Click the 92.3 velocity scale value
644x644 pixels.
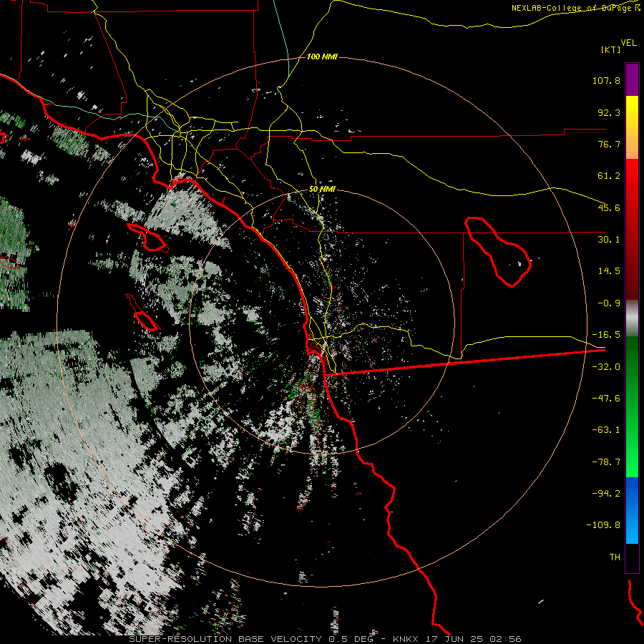[x=609, y=112]
